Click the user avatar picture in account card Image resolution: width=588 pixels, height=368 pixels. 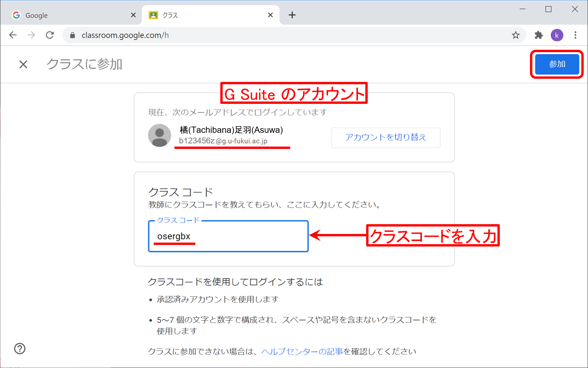point(160,136)
